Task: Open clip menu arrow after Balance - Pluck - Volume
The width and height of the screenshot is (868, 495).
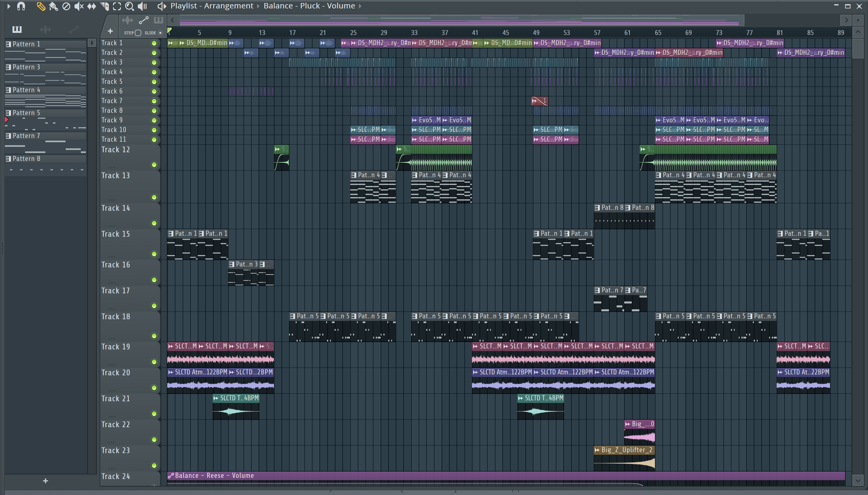Action: (360, 6)
